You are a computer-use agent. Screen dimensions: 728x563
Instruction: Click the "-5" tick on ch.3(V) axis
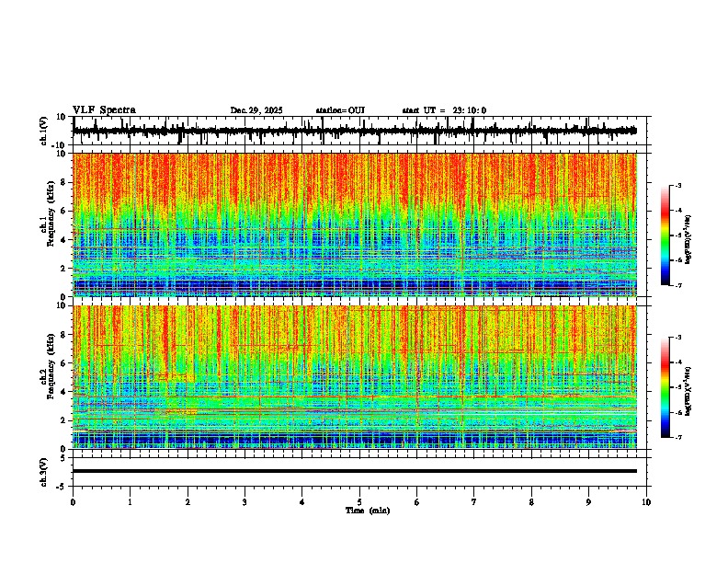(x=63, y=487)
